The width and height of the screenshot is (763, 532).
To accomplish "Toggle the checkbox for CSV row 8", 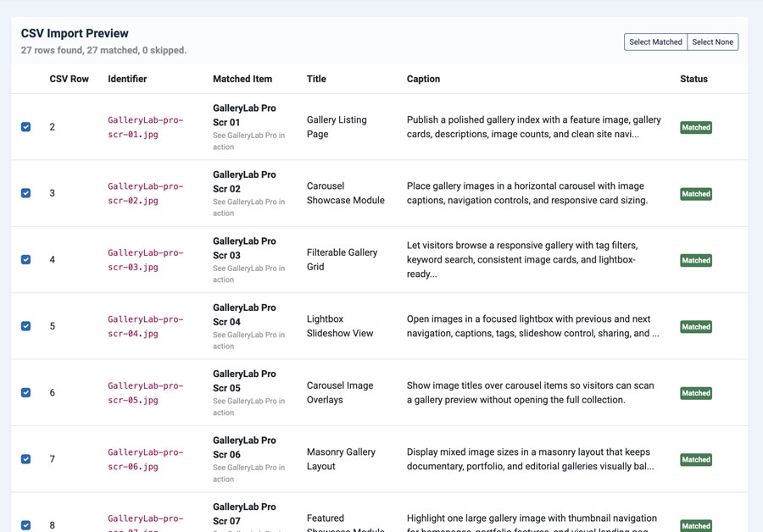I will (25, 525).
